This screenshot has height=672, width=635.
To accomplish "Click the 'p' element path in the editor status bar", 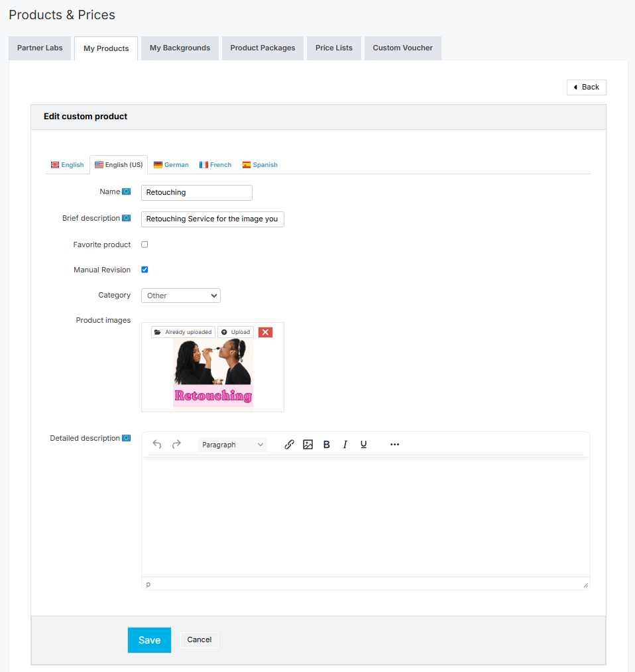I will (148, 584).
